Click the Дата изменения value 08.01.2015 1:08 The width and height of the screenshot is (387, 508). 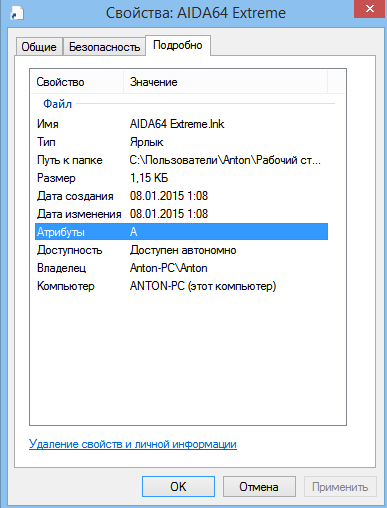[169, 214]
